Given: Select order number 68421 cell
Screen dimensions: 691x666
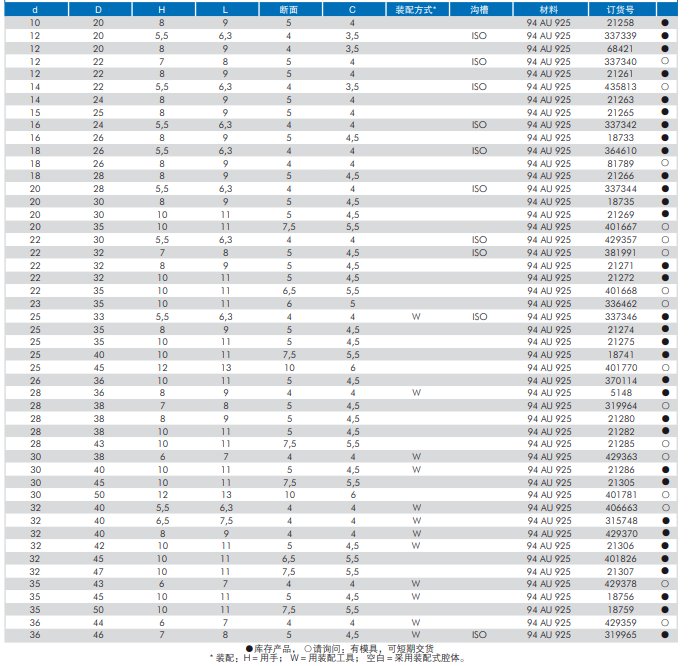Looking at the screenshot, I should pyautogui.click(x=620, y=48).
